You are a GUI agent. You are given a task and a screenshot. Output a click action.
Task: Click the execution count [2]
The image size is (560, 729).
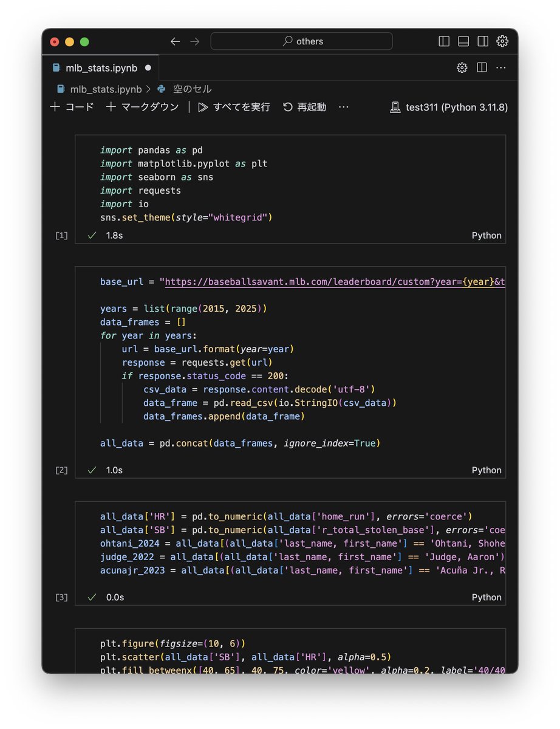coord(61,470)
